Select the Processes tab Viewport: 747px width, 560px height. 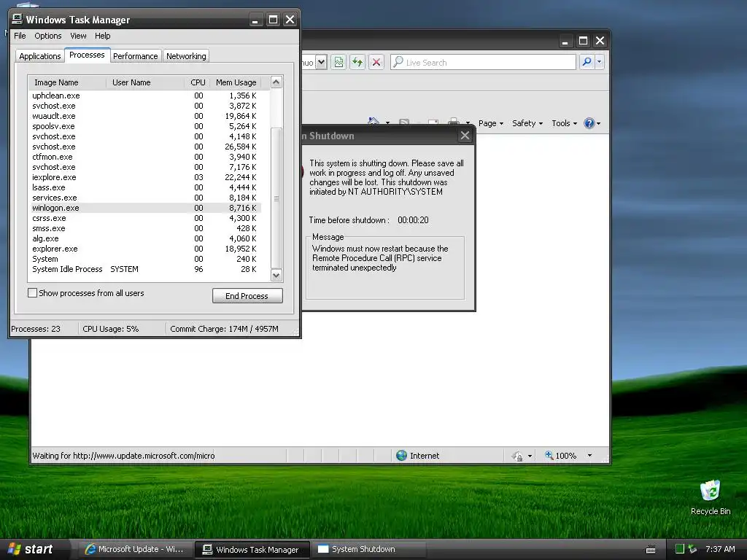[x=88, y=55]
